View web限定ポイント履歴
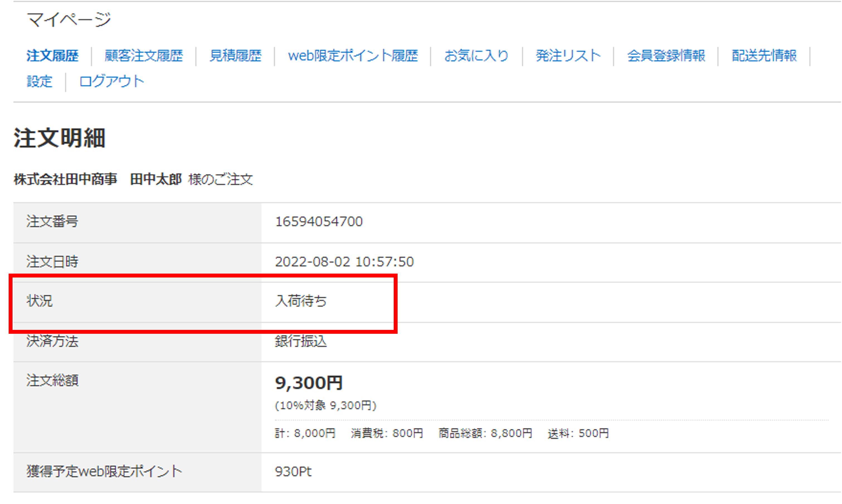This screenshot has width=842, height=504. pos(353,55)
